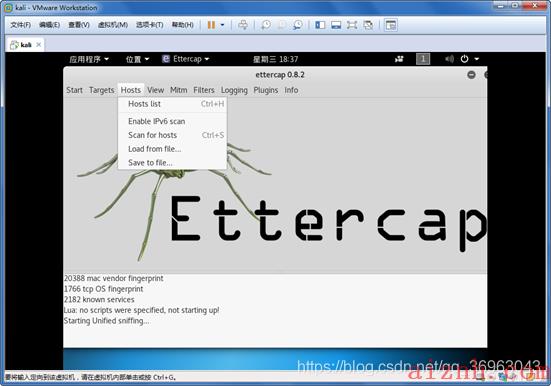Click the VMware pause virtual machine icon
The image size is (551, 386).
[x=211, y=25]
